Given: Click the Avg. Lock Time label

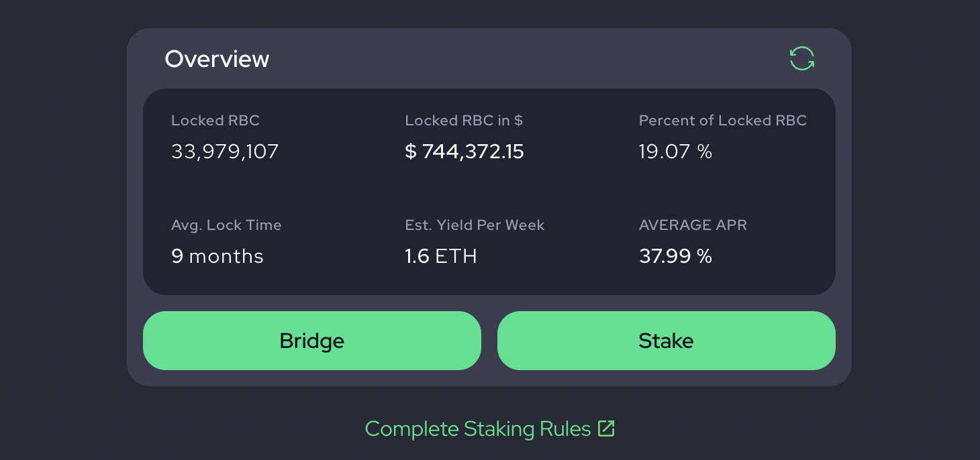Looking at the screenshot, I should [226, 225].
